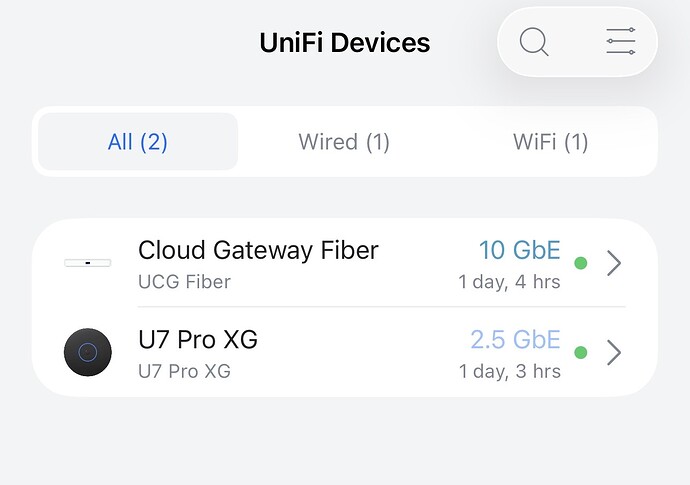Image resolution: width=690 pixels, height=485 pixels.
Task: Open the search magnifier icon
Action: pos(534,42)
